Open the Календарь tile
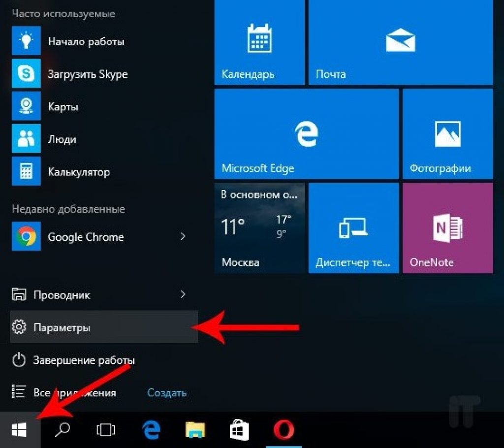504x448 pixels. point(259,42)
